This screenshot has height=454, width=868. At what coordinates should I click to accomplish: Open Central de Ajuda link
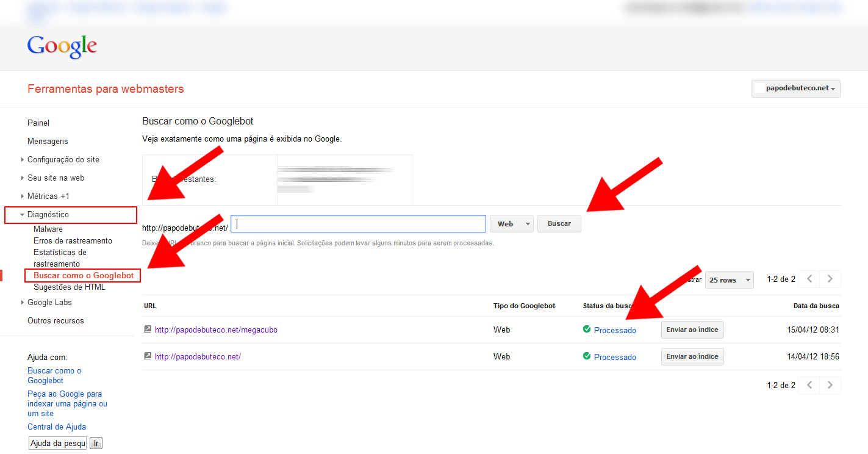(x=57, y=427)
